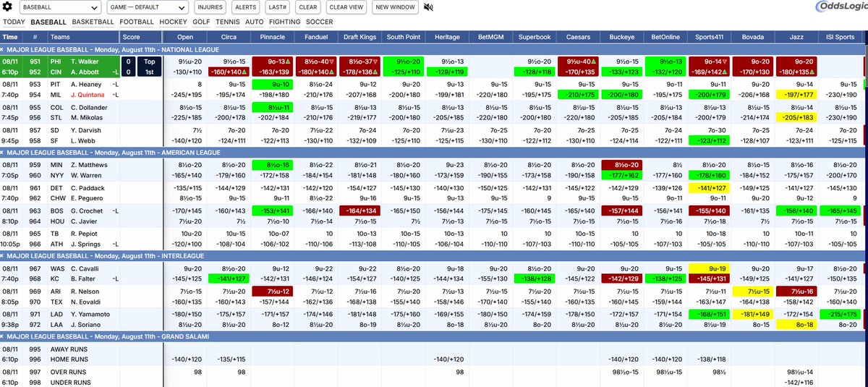This screenshot has height=387, width=868.
Task: Click the Jazz column header
Action: click(796, 37)
